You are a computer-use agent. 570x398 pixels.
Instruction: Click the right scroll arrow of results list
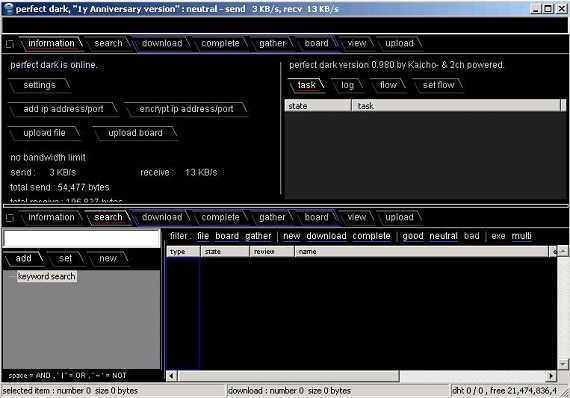pyautogui.click(x=551, y=375)
